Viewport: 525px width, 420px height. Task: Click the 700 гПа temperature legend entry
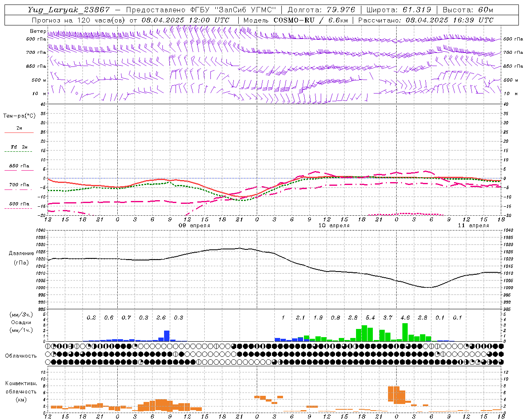19,185
